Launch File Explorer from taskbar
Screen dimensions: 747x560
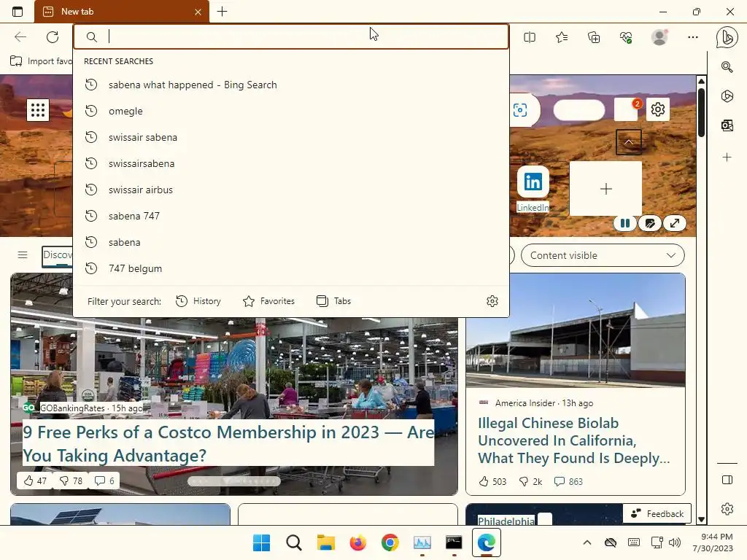pos(326,542)
